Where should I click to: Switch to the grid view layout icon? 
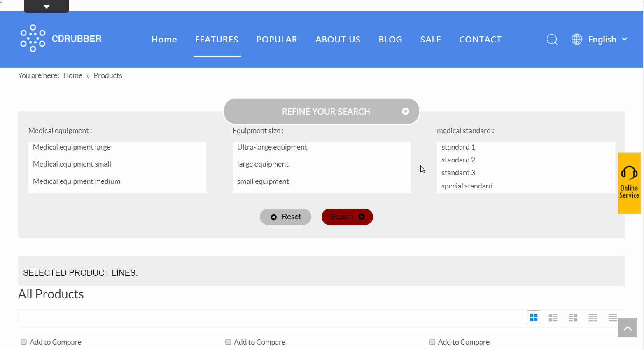(534, 317)
